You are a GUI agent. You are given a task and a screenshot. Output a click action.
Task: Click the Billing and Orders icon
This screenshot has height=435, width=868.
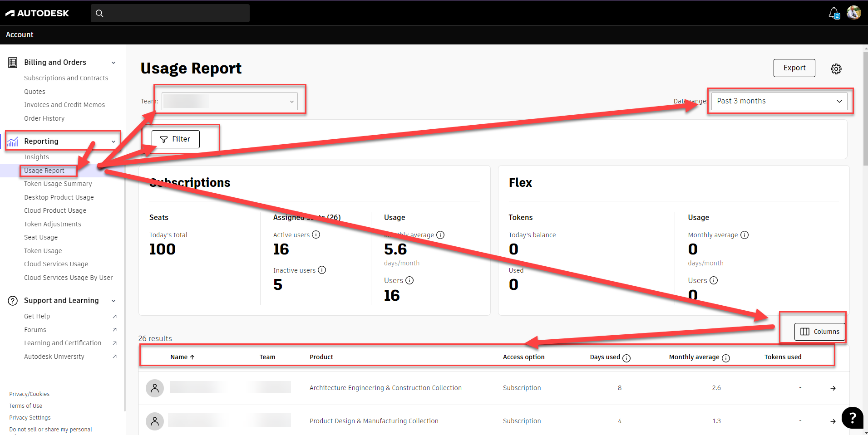point(13,63)
